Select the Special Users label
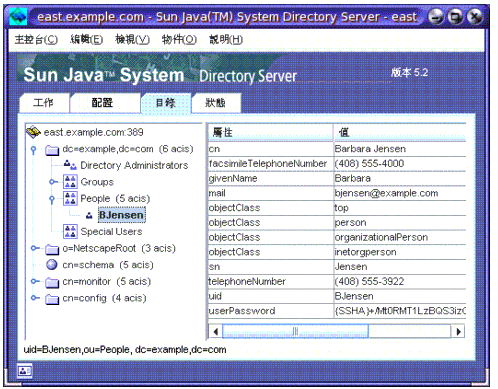The height and width of the screenshot is (389, 498). click(111, 231)
